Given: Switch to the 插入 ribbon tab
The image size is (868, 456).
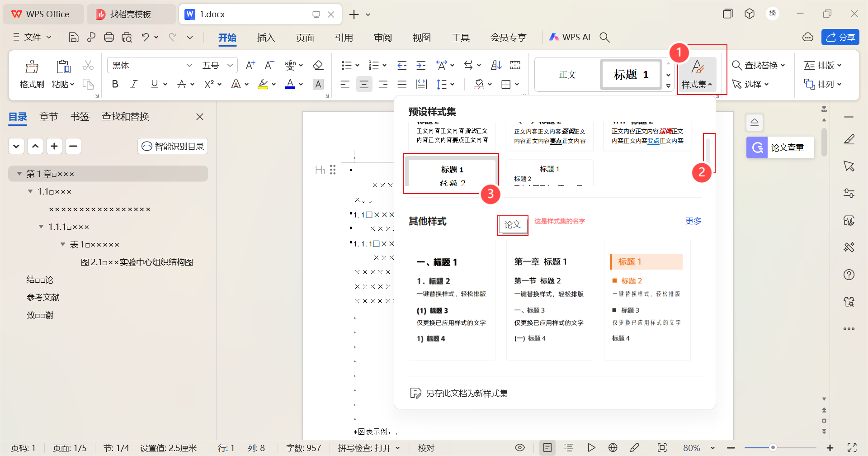Looking at the screenshot, I should point(266,38).
